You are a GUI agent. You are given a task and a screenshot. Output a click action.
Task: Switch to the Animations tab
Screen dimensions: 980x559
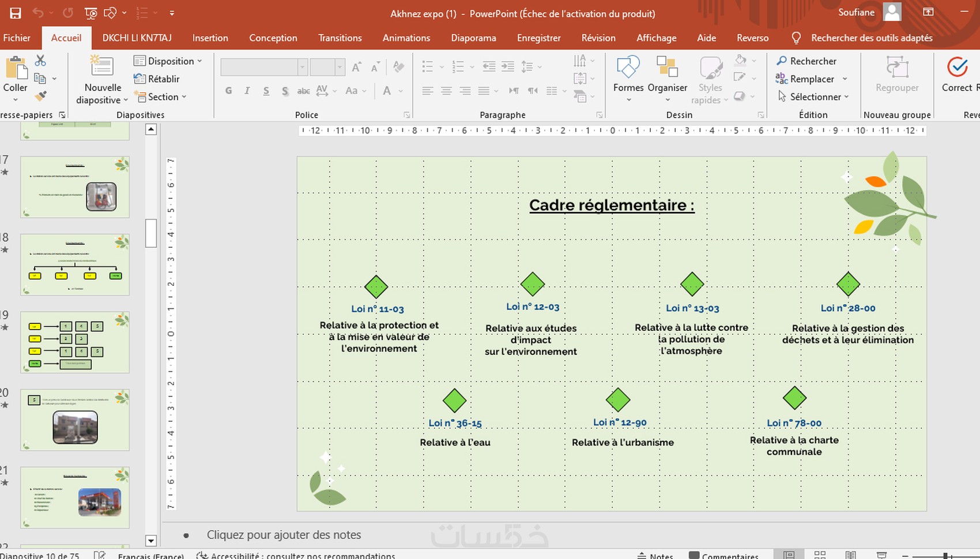click(406, 38)
